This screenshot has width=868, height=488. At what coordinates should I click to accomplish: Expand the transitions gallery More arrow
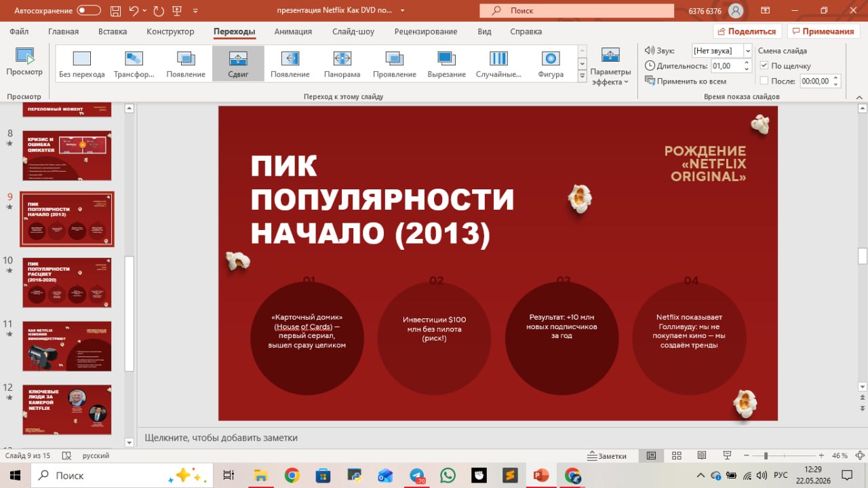point(582,77)
